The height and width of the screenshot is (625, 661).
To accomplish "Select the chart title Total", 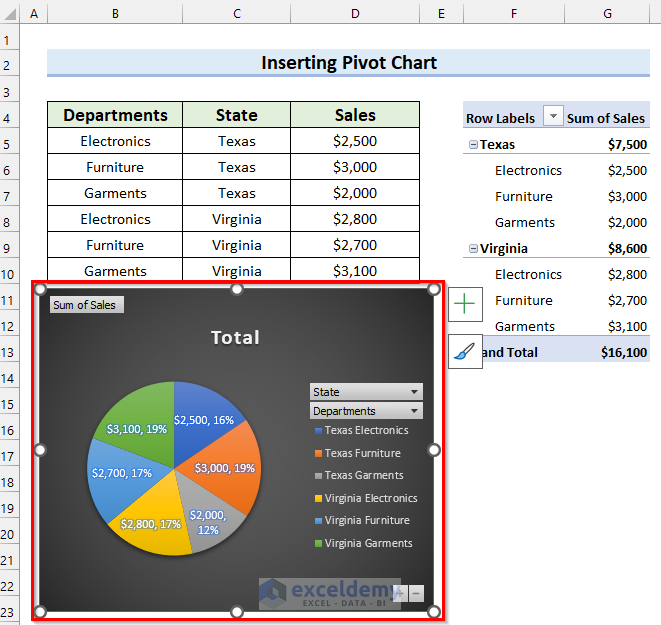I will coord(235,338).
